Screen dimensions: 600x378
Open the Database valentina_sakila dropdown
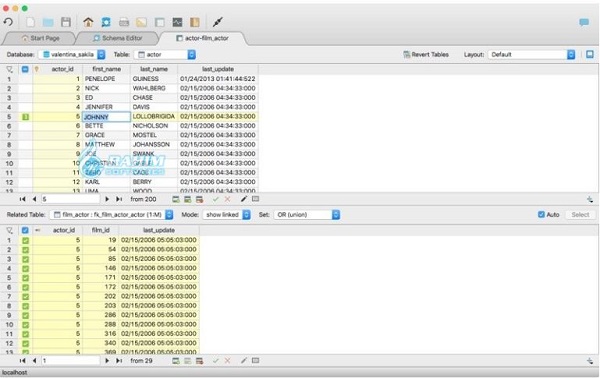72,55
